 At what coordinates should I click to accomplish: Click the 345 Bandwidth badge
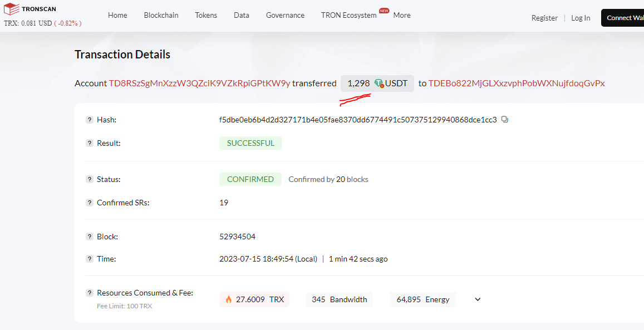coord(339,299)
